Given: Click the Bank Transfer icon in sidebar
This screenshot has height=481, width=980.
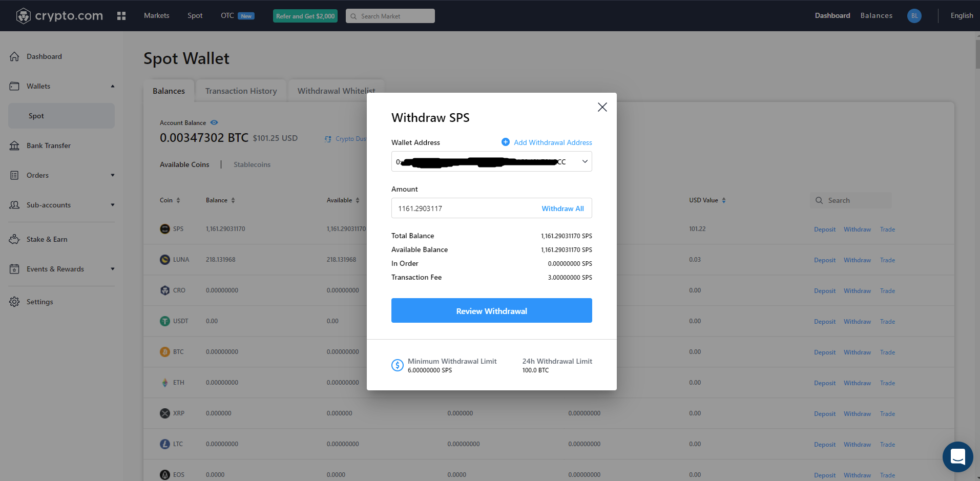Looking at the screenshot, I should [14, 145].
